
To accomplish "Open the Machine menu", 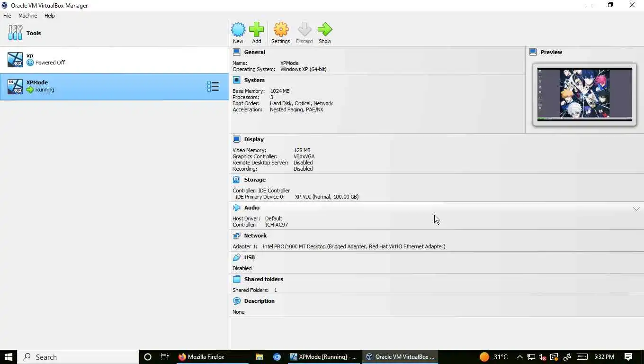I will pyautogui.click(x=27, y=16).
